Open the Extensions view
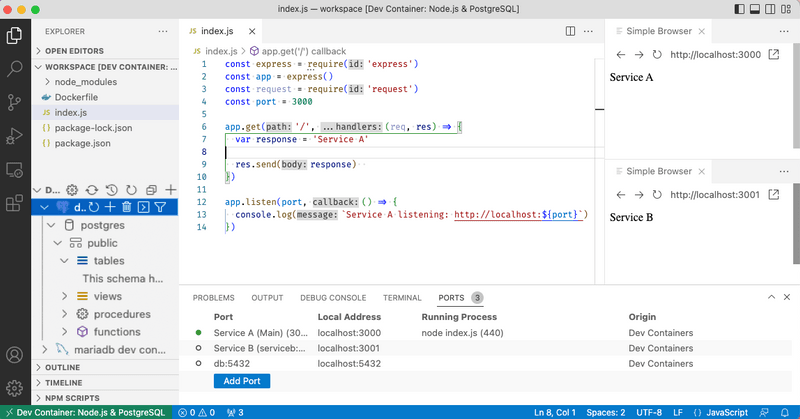Screen dimensions: 800x419 pos(14,203)
